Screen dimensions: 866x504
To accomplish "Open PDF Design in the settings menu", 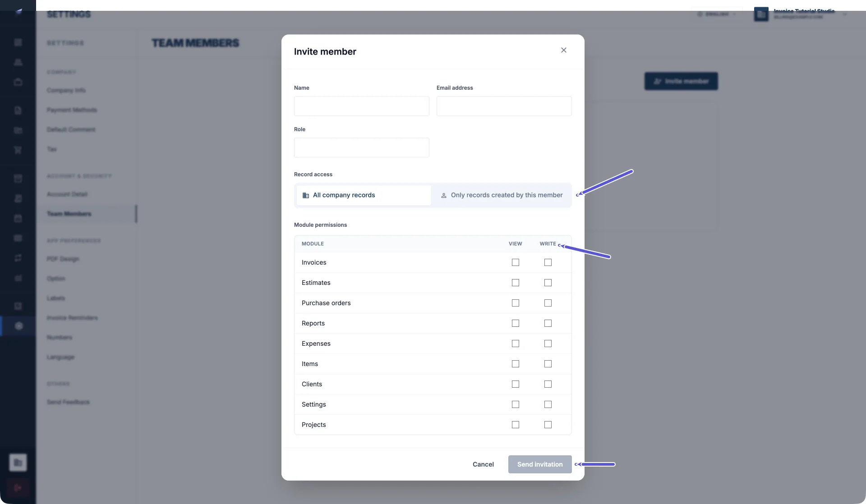I will [63, 259].
